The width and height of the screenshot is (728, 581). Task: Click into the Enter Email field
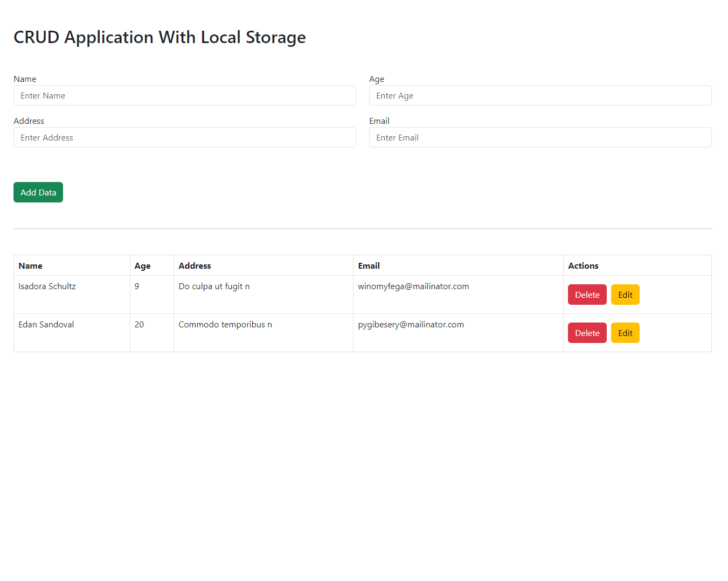coord(540,137)
